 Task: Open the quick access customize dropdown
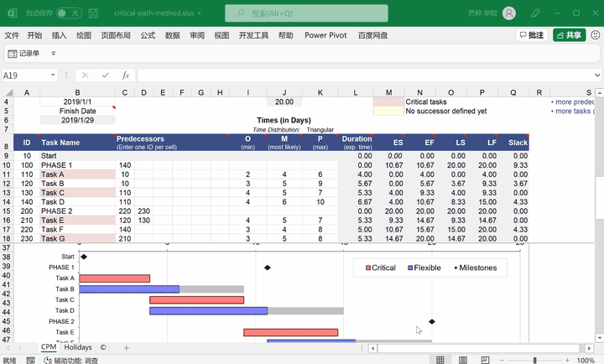pyautogui.click(x=53, y=53)
